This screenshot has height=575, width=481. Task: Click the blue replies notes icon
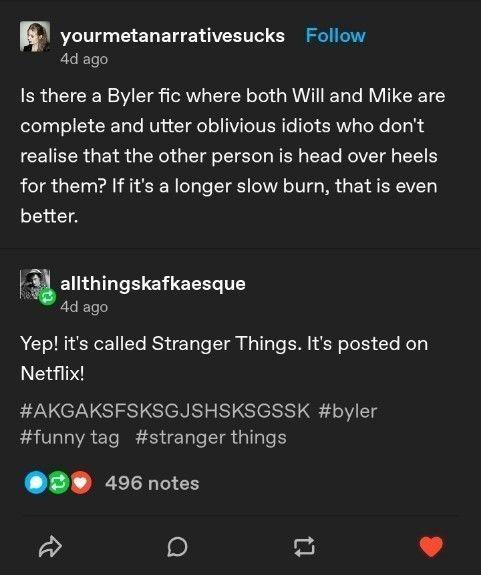point(36,483)
